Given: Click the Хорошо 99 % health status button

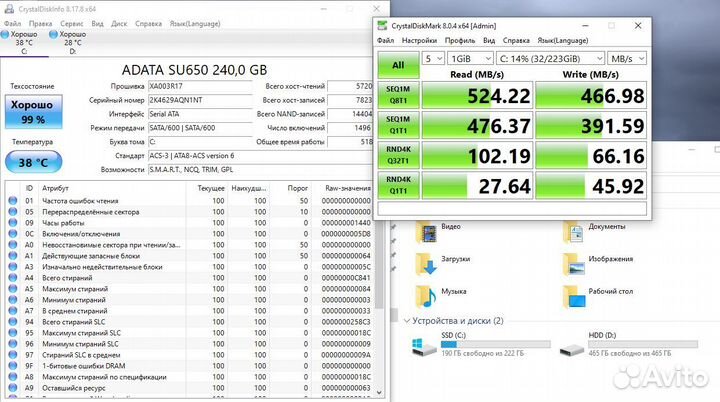Looking at the screenshot, I should point(33,112).
